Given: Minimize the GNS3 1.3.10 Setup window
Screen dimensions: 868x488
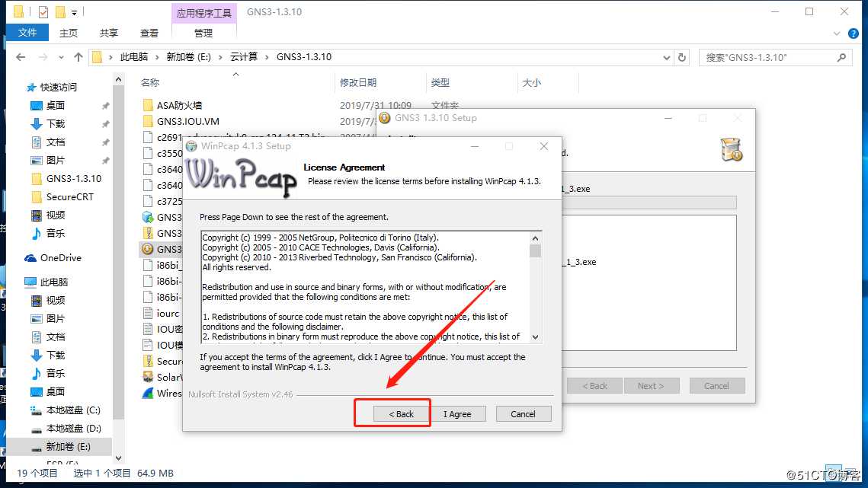Looking at the screenshot, I should 668,118.
